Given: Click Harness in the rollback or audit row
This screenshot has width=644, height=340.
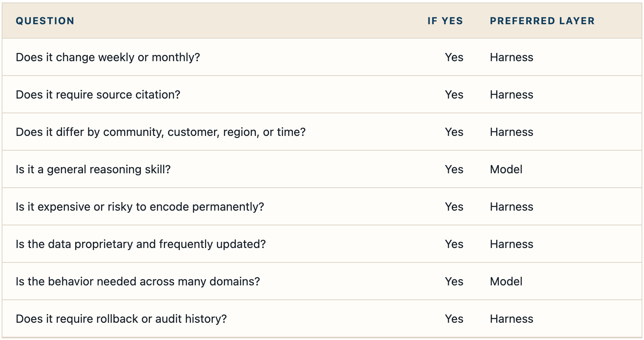Looking at the screenshot, I should [511, 319].
